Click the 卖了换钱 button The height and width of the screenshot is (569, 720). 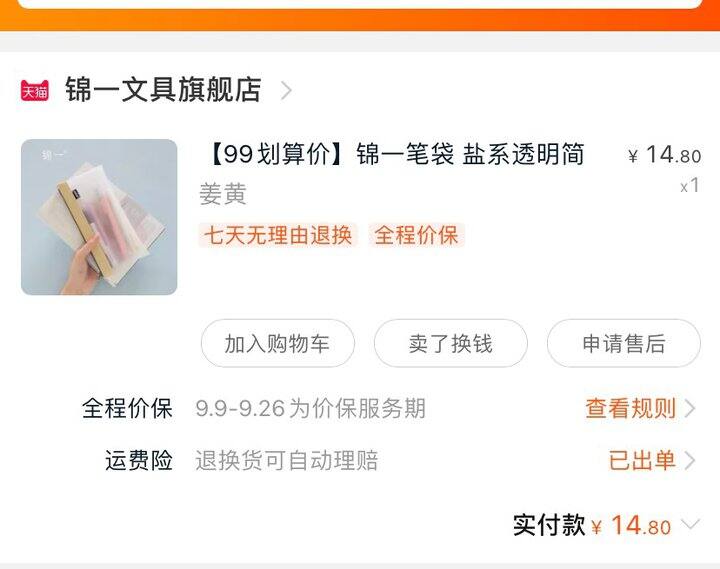pos(450,344)
